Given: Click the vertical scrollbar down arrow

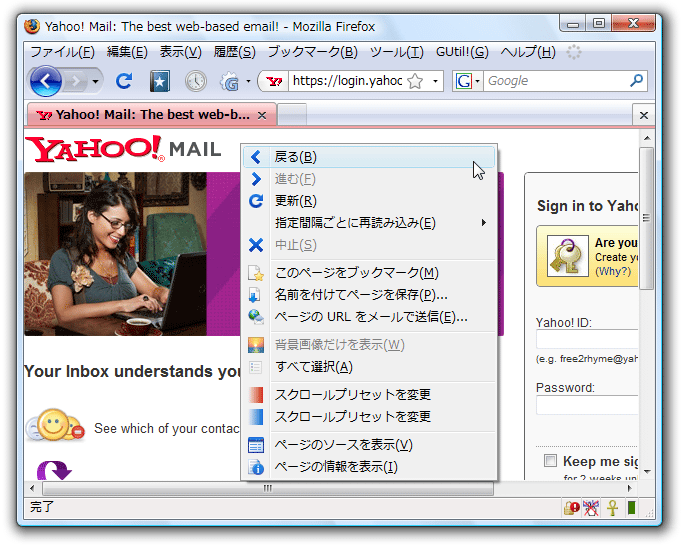Looking at the screenshot, I should click(647, 472).
